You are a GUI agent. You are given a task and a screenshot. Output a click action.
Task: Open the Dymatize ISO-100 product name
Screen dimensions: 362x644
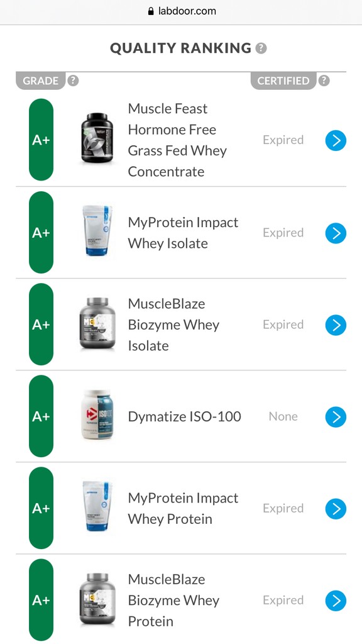pos(184,416)
